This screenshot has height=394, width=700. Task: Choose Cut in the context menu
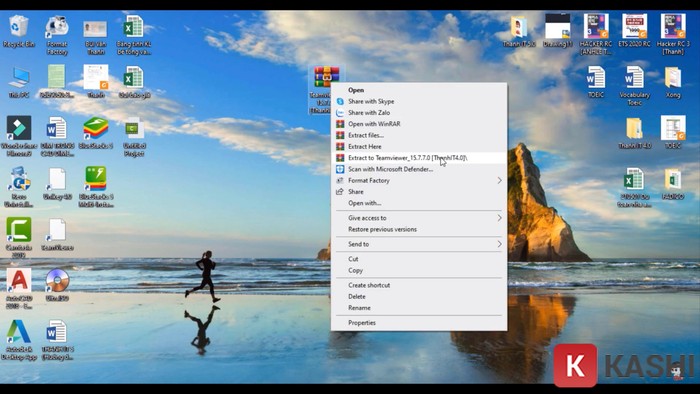(419, 259)
